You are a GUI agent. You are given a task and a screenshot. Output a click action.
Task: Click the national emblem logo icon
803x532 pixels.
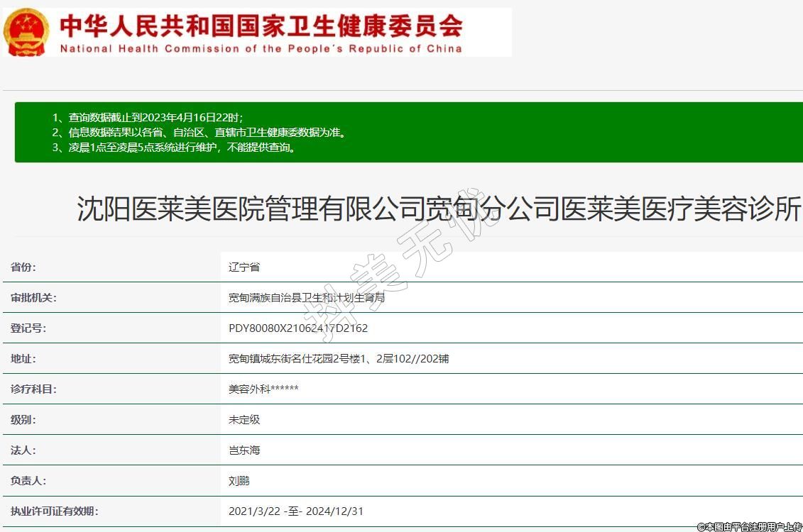pyautogui.click(x=26, y=32)
